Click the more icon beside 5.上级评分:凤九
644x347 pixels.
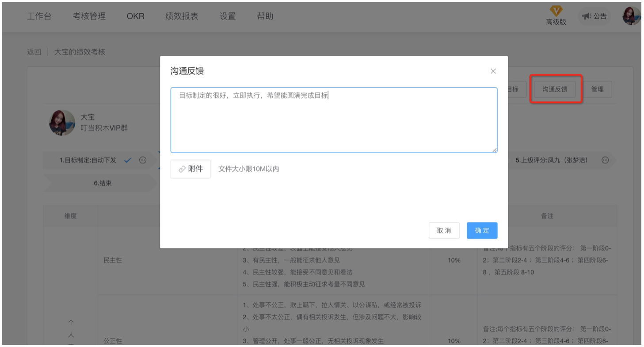coord(606,160)
